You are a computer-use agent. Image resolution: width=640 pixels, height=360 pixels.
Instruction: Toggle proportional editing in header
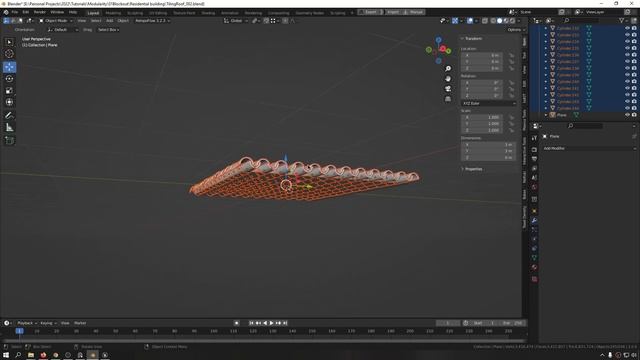285,20
